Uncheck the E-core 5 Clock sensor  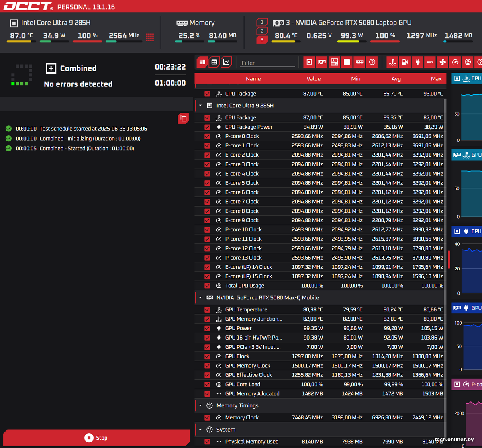coord(207,183)
